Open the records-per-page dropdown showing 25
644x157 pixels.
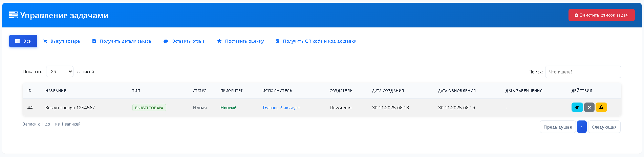pyautogui.click(x=60, y=72)
